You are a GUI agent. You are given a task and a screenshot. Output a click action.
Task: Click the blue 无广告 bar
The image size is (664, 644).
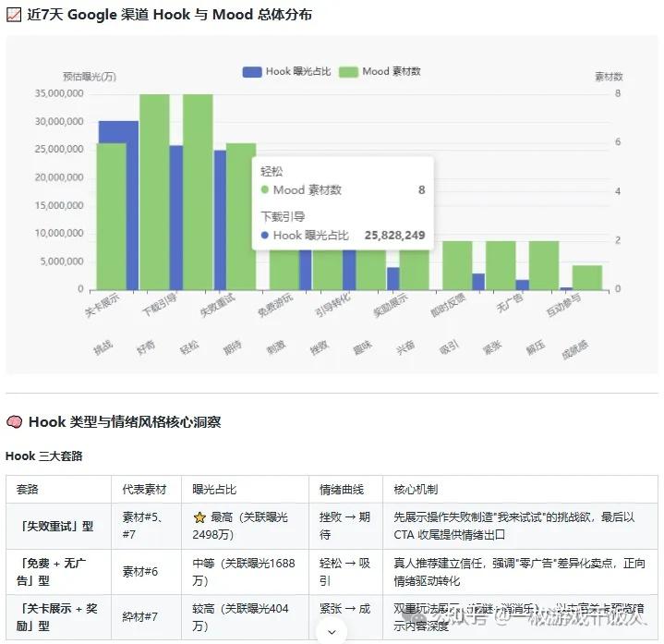522,286
